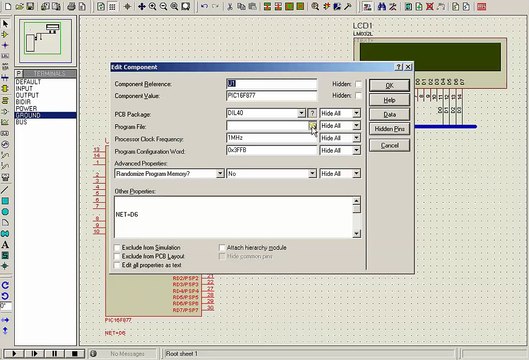Select the 2D circle drawing tool
529x360 pixels.
click(x=5, y=212)
